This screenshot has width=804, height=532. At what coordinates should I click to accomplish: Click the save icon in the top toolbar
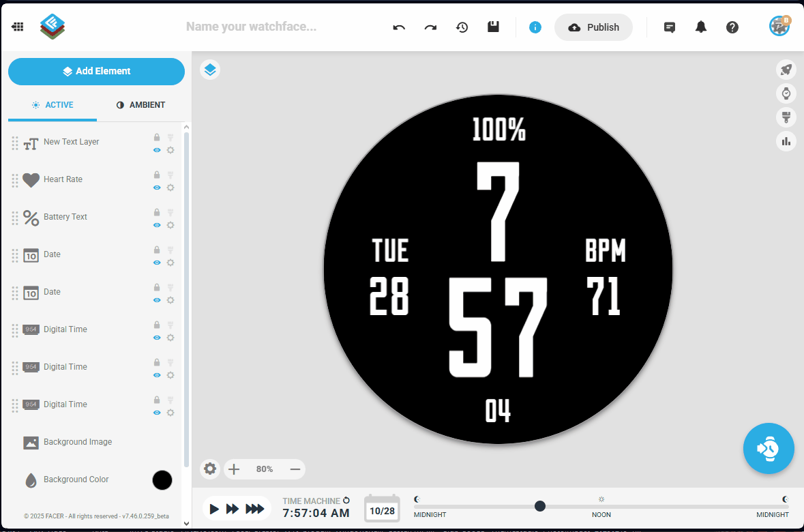[x=493, y=27]
